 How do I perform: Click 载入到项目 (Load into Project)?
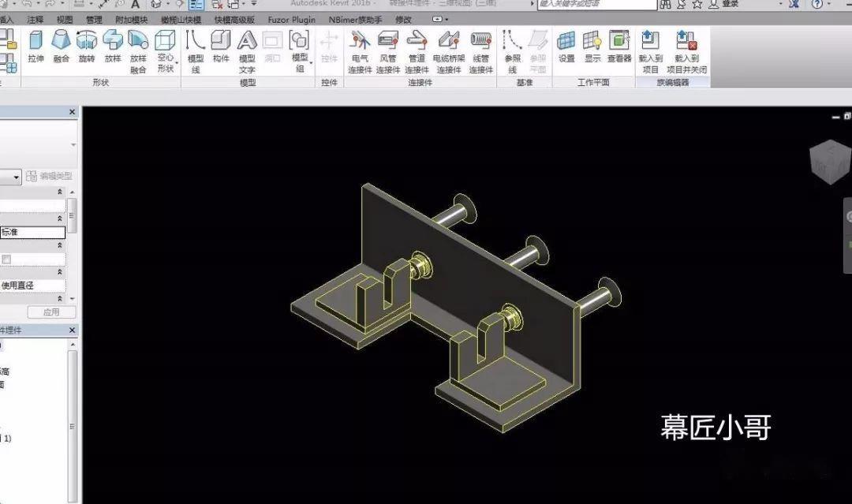(x=650, y=52)
